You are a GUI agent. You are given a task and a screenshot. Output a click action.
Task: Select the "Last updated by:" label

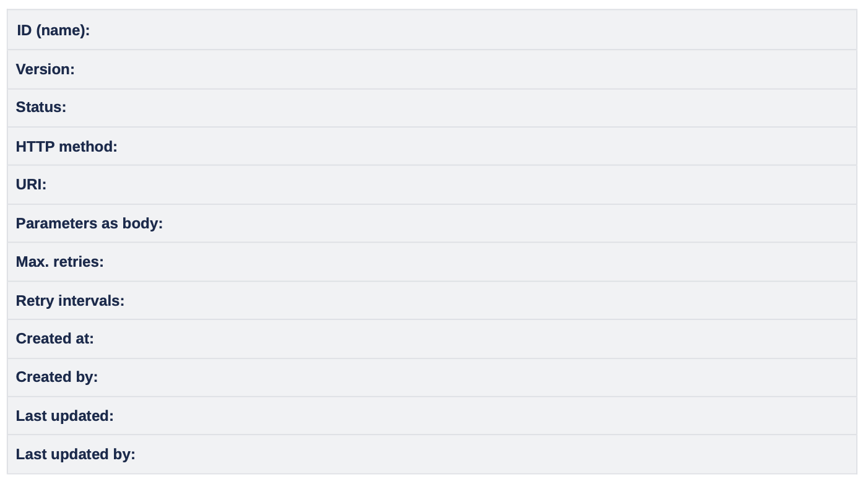[x=76, y=454]
